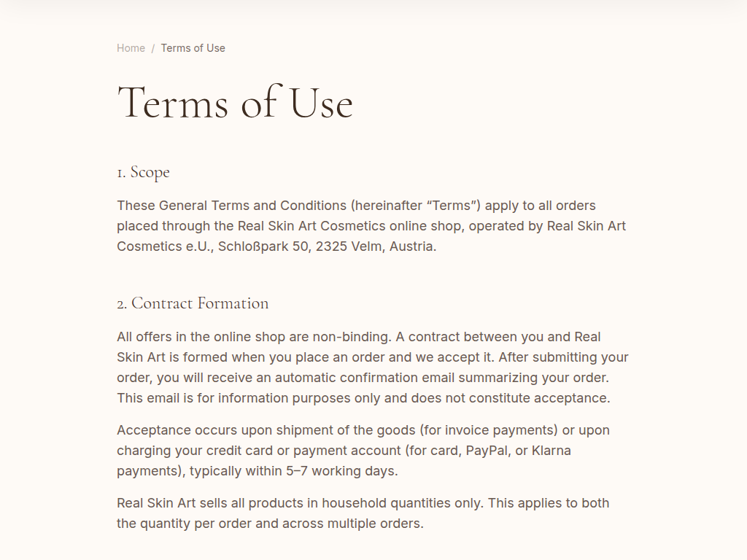Viewport: 747px width, 560px height.
Task: Click the Home breadcrumb link
Action: (x=131, y=48)
